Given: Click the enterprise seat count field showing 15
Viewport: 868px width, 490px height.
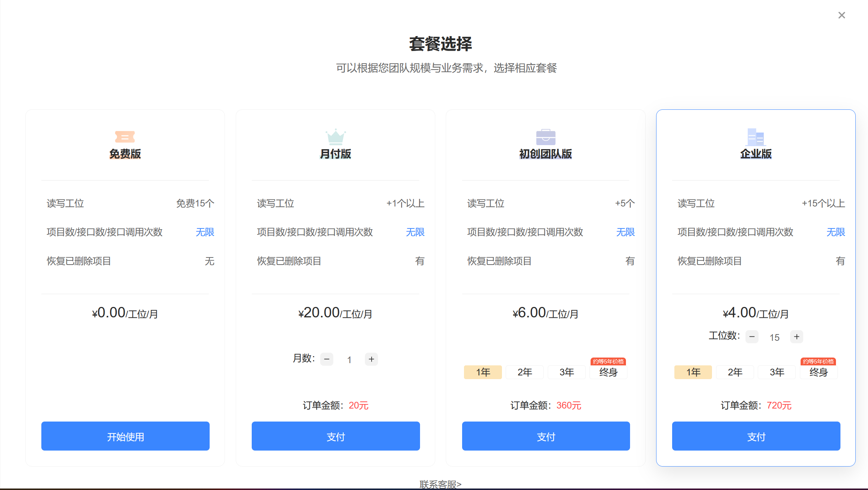Looking at the screenshot, I should pos(775,337).
